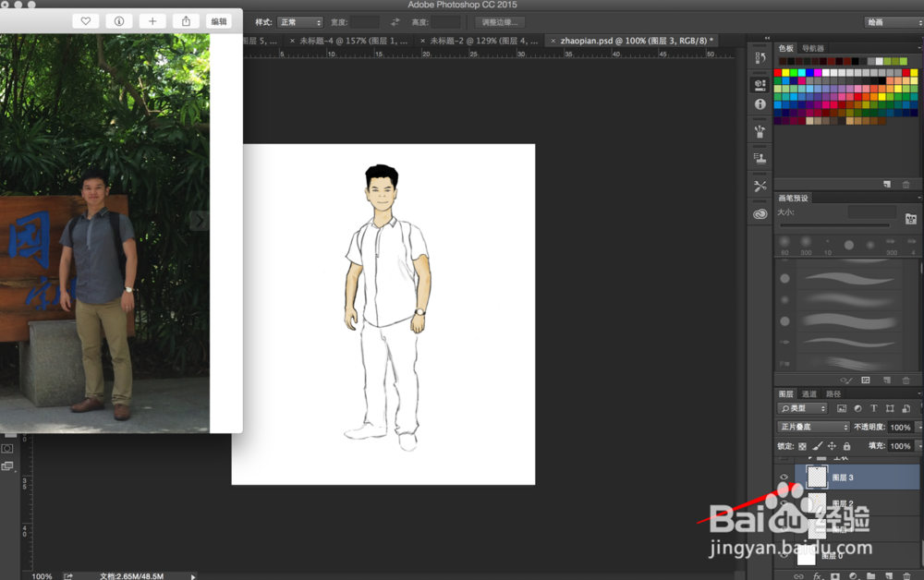Screen dimensions: 924x580
Task: Open the Creative Cloud Libraries icon
Action: 760,213
